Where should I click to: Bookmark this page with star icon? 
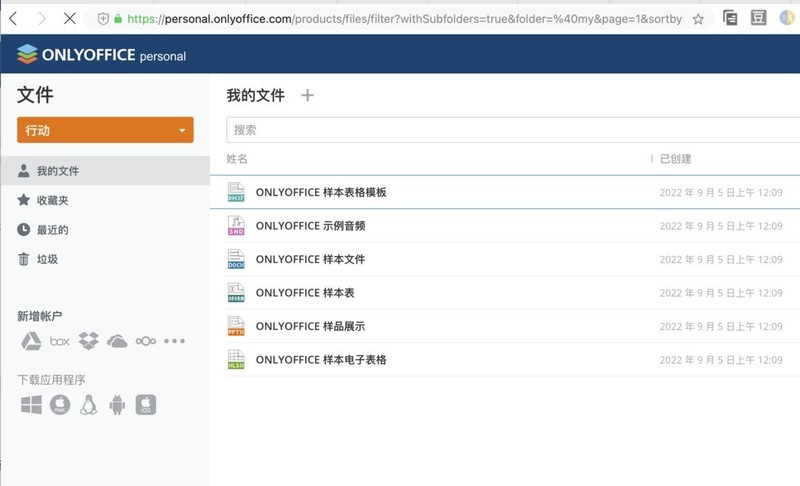tap(698, 19)
